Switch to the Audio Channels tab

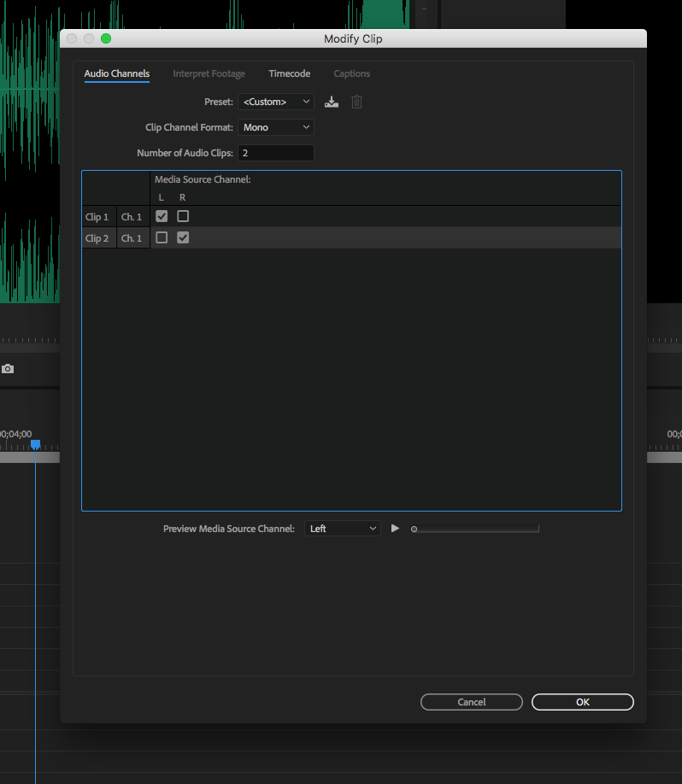point(116,73)
